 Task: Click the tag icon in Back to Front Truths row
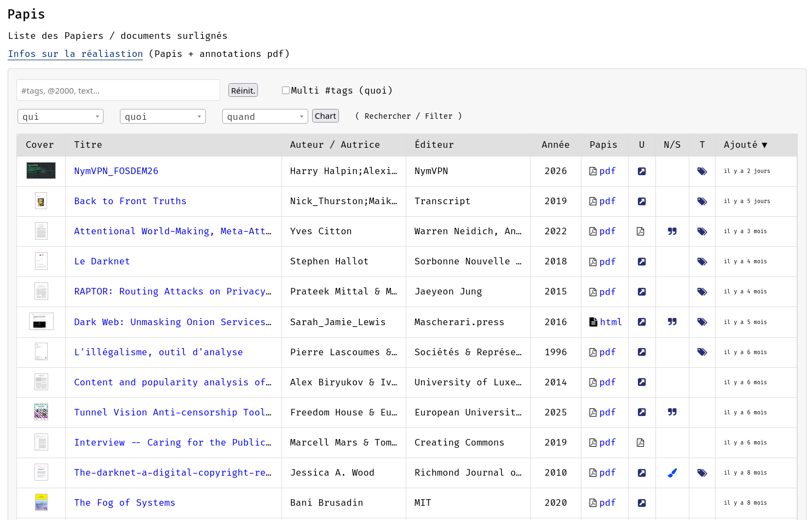pyautogui.click(x=702, y=201)
